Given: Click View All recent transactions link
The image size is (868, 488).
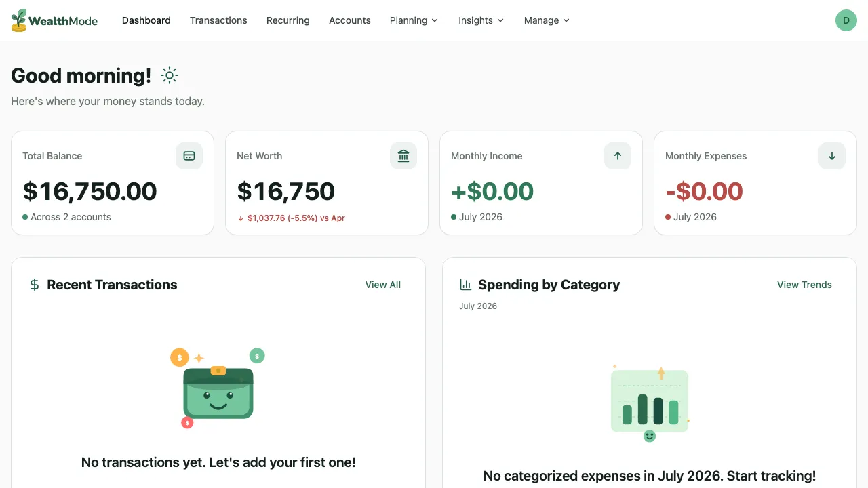Looking at the screenshot, I should click(x=383, y=285).
